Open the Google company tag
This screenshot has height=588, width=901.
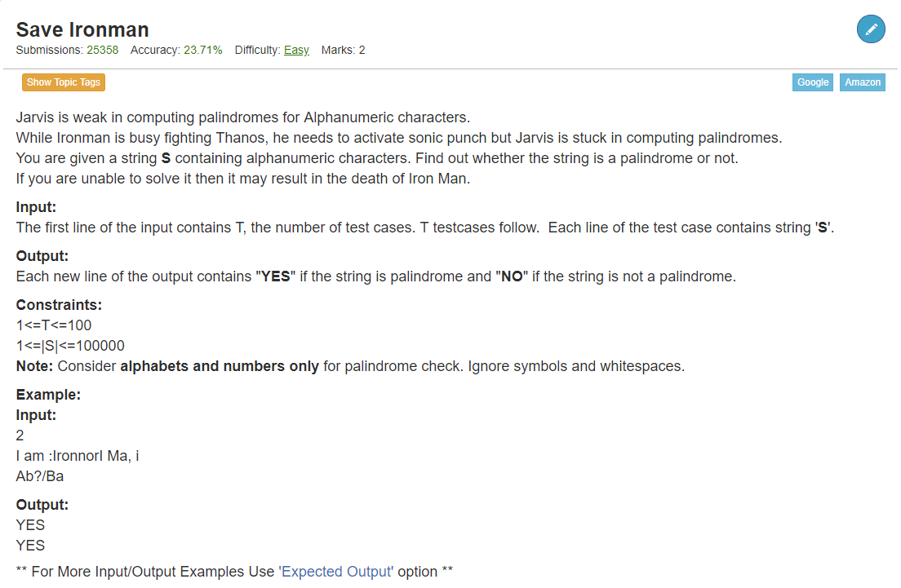tap(813, 82)
